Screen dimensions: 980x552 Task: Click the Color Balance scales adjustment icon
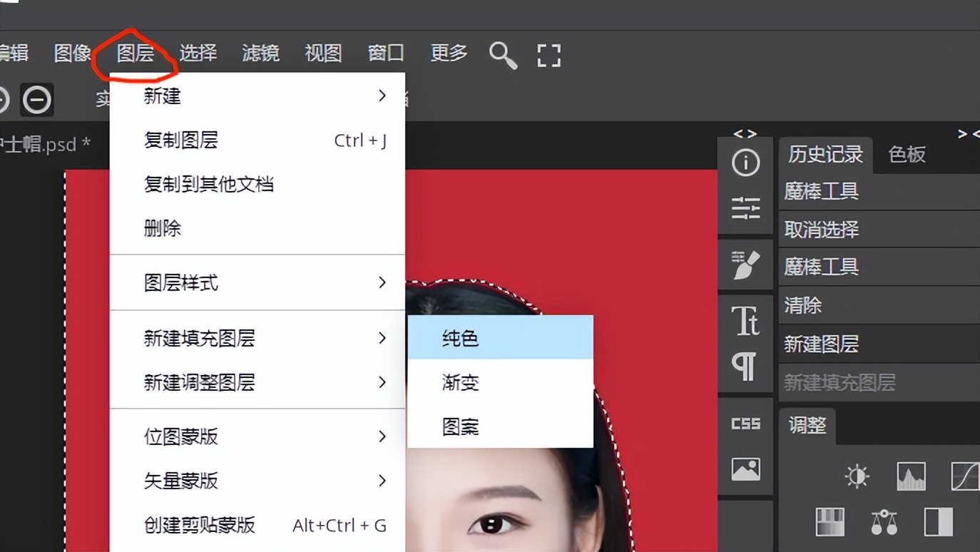point(884,523)
